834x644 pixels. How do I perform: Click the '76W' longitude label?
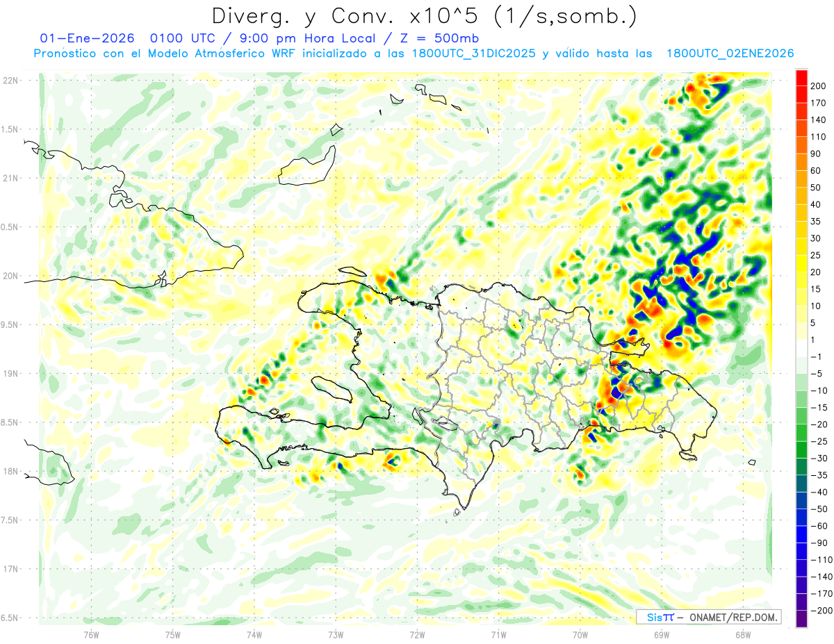(x=91, y=634)
